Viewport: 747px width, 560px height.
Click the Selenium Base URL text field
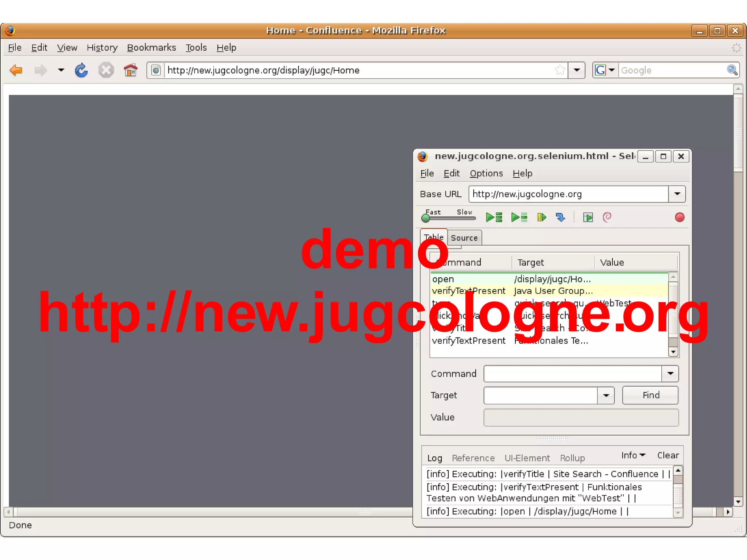coord(568,194)
